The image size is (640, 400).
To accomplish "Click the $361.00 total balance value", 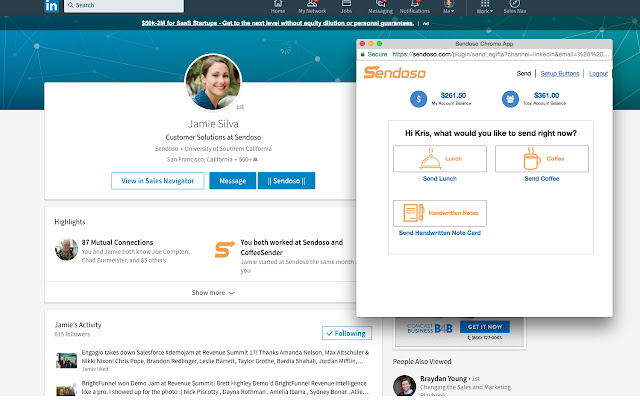I will [x=547, y=96].
